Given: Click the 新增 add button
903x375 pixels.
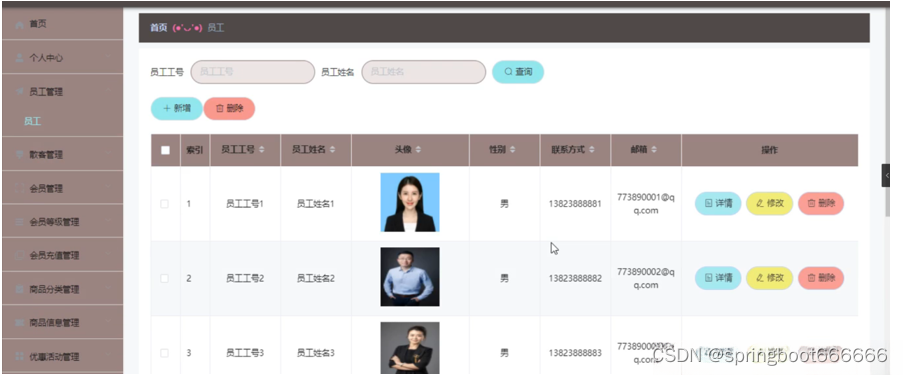Looking at the screenshot, I should (177, 108).
